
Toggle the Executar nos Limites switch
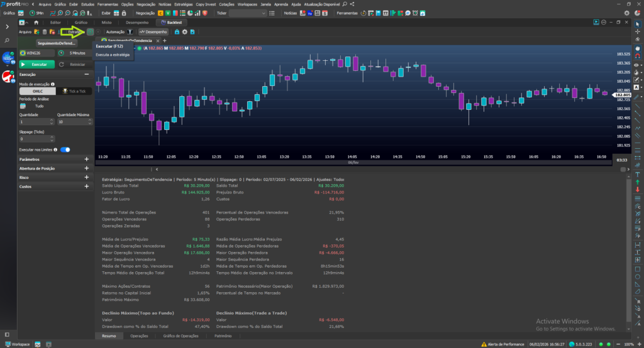(x=65, y=150)
